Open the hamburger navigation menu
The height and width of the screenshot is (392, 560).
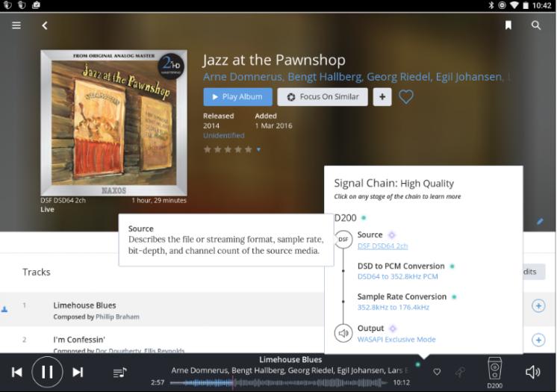pos(16,25)
